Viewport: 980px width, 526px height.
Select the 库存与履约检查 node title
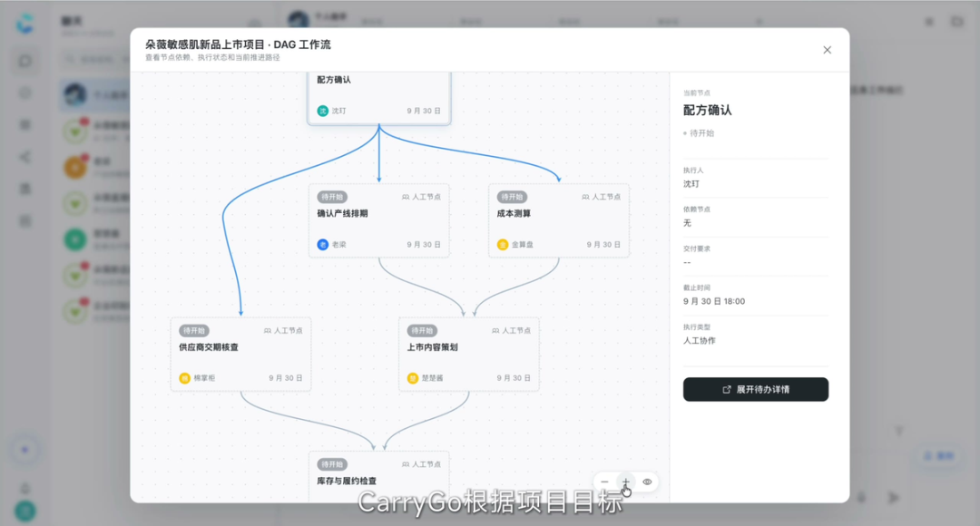point(347,481)
